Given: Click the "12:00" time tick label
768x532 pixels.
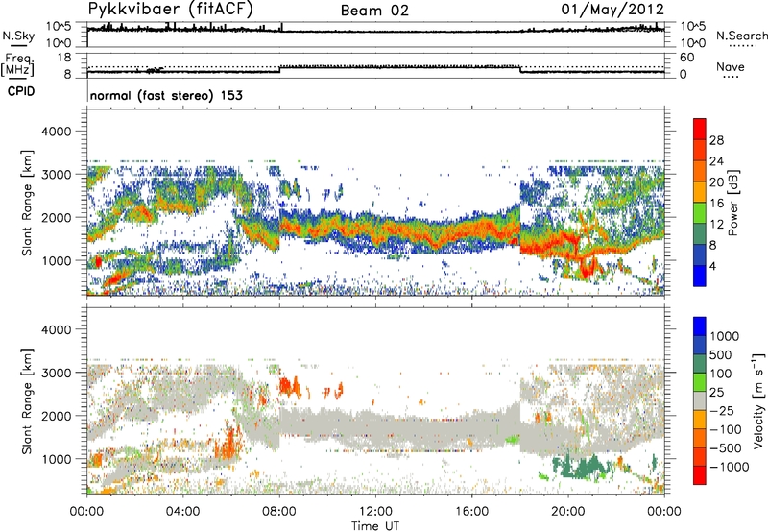Looking at the screenshot, I should (375, 512).
